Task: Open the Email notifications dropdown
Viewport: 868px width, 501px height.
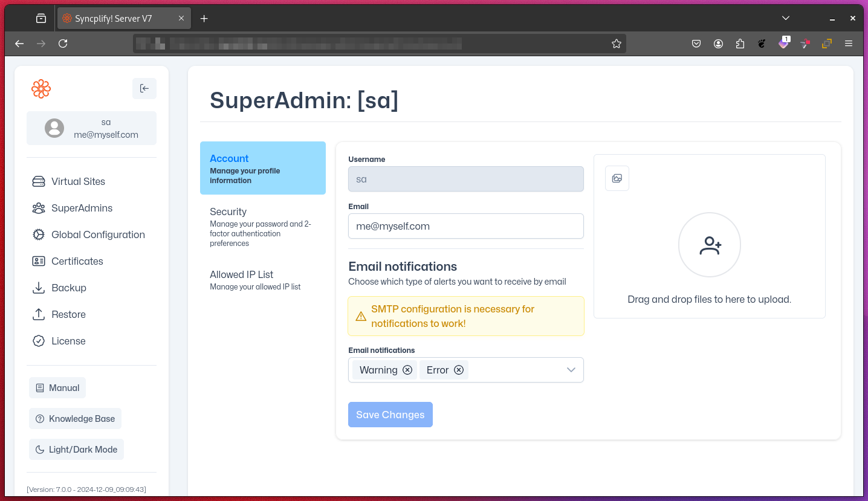Action: [x=571, y=369]
